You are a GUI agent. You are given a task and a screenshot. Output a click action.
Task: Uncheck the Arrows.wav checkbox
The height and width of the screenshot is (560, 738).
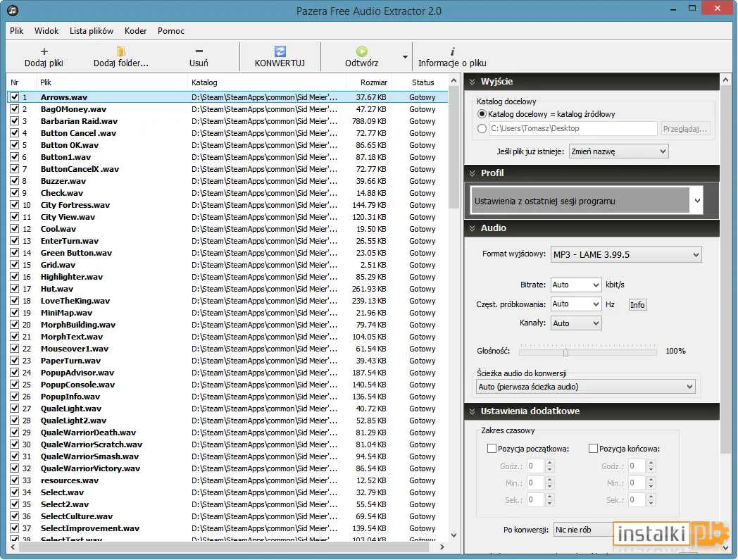(15, 97)
